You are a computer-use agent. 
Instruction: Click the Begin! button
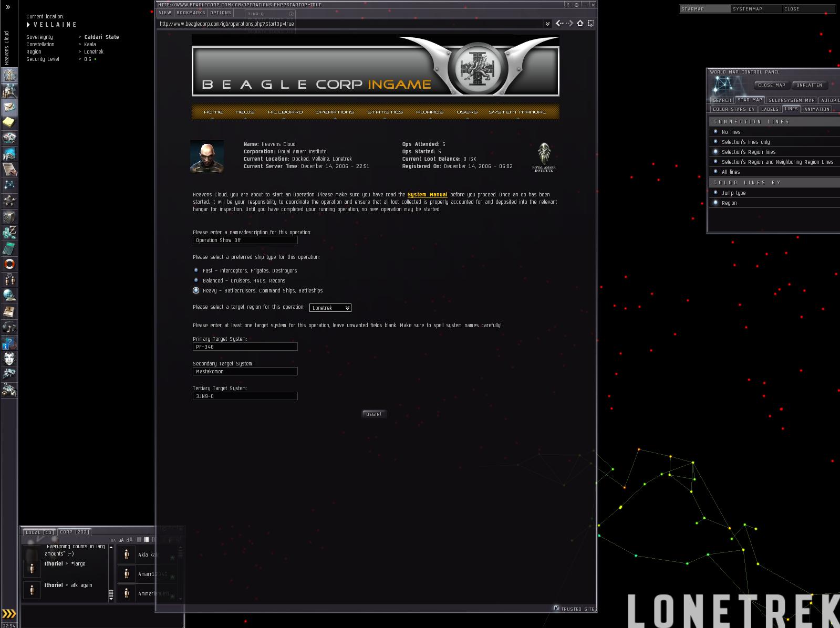[x=374, y=414]
